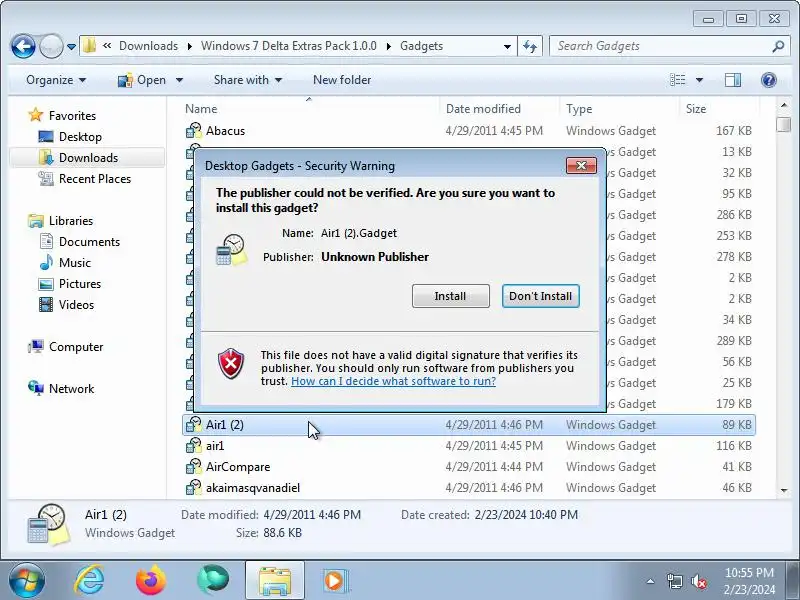Click Open in the command bar
800x600 pixels.
[x=141, y=80]
